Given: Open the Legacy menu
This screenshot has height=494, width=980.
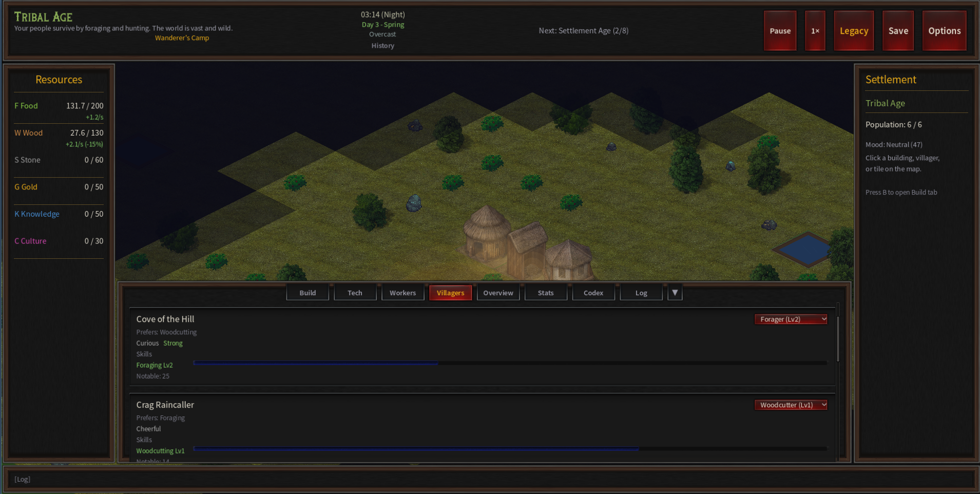Looking at the screenshot, I should click(854, 31).
